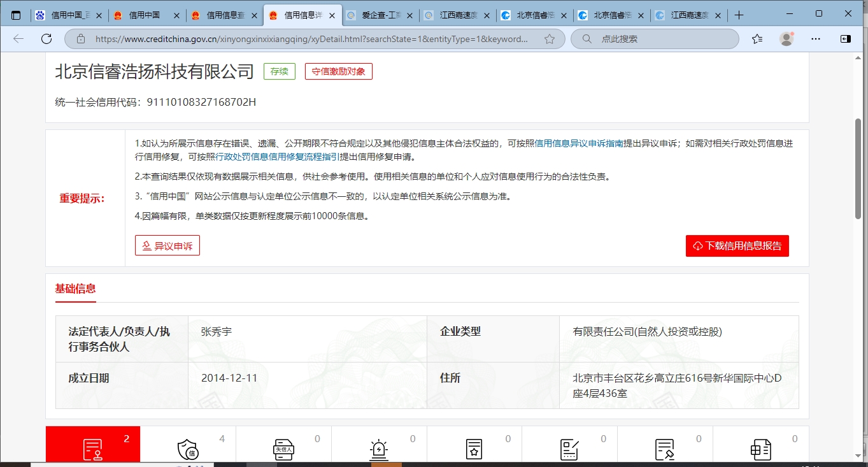Screen dimensions: 868x467
Task: Click the 存续 status badge
Action: (x=280, y=71)
